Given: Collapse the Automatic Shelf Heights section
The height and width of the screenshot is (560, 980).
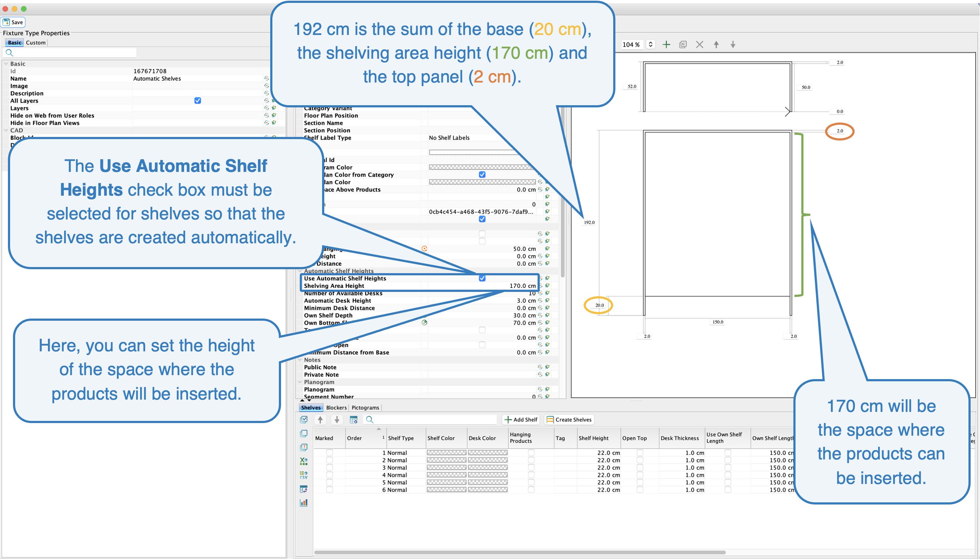Looking at the screenshot, I should pyautogui.click(x=300, y=271).
